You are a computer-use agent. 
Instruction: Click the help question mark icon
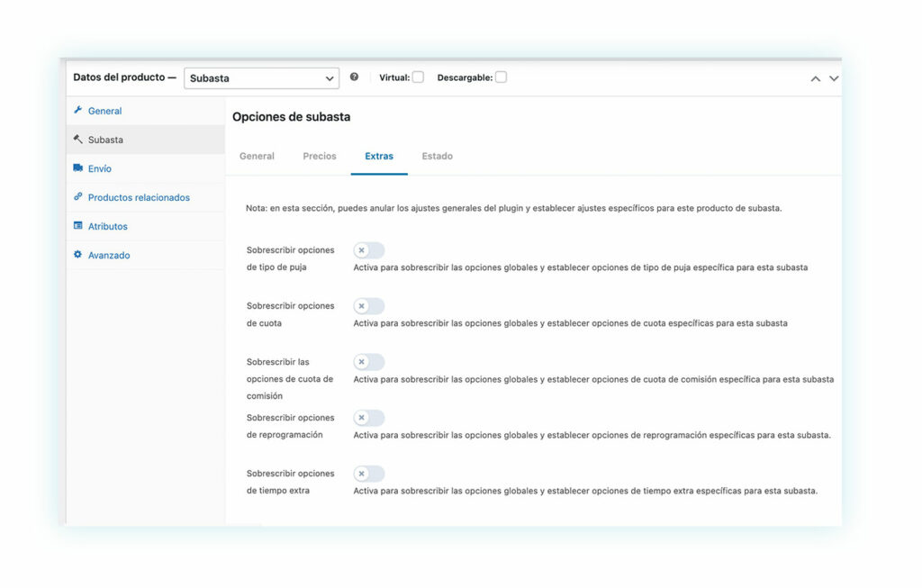point(354,77)
